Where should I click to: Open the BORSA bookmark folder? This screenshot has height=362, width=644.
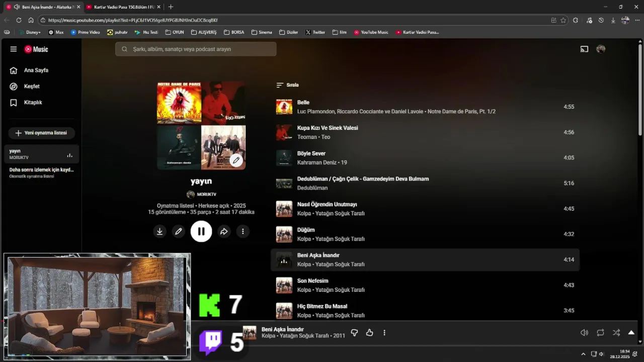(234, 32)
